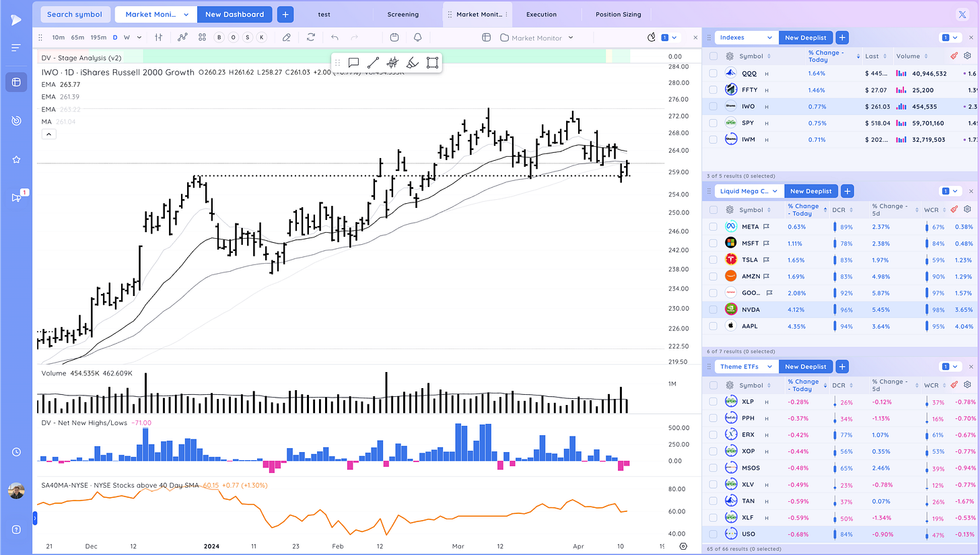This screenshot has width=980, height=555.
Task: Open the four-squares layout grid icon
Action: point(203,38)
